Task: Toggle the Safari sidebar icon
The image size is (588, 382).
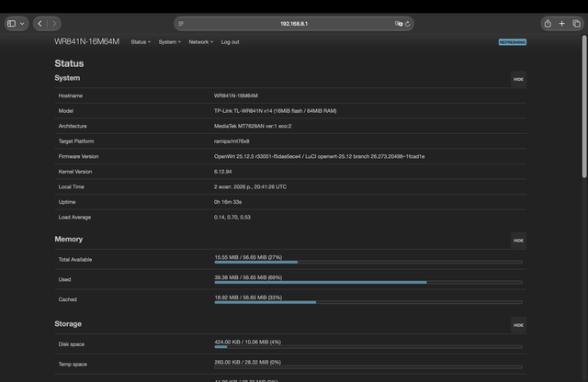Action: tap(12, 24)
